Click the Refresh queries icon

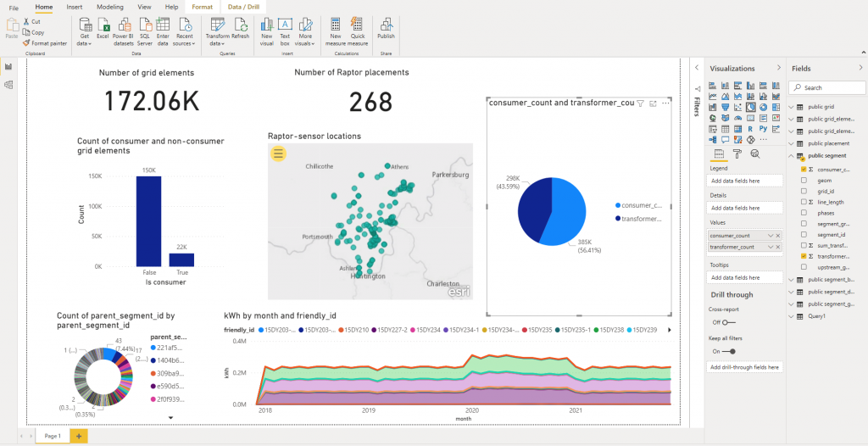(240, 25)
